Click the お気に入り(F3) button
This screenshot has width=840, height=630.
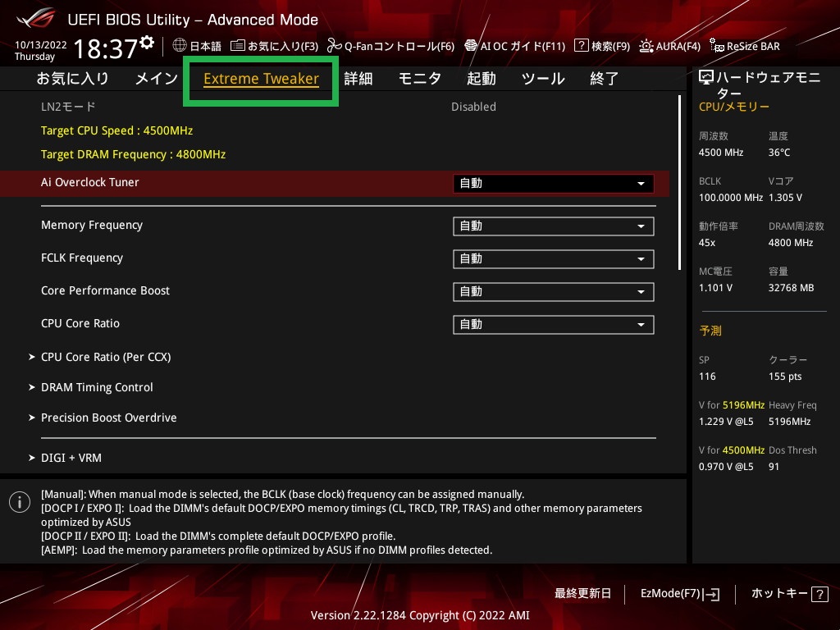click(274, 46)
